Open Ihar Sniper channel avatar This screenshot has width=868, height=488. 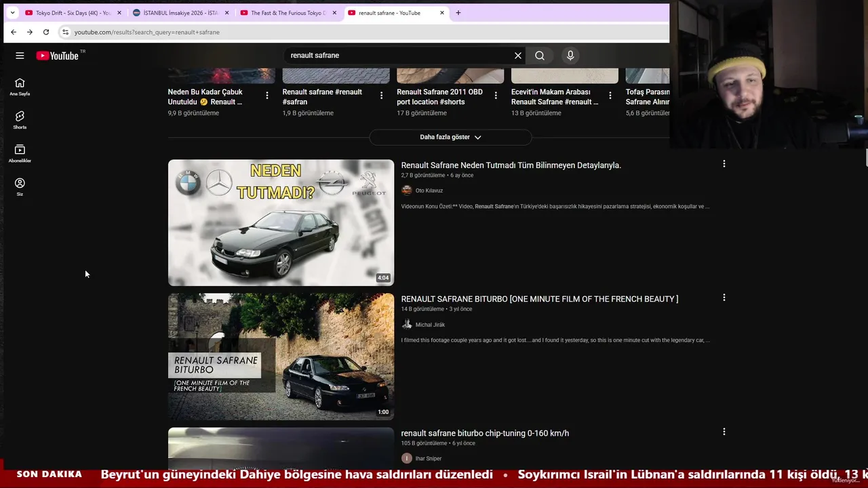coord(407,458)
